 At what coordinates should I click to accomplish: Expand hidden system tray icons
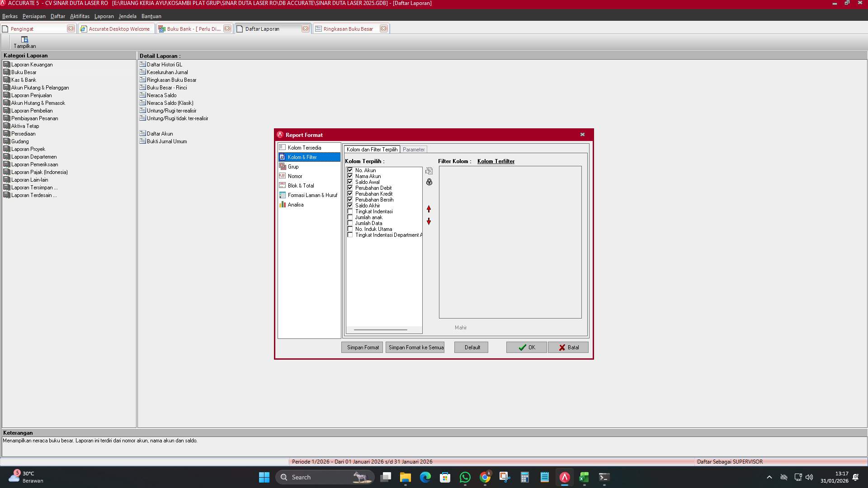tap(769, 477)
